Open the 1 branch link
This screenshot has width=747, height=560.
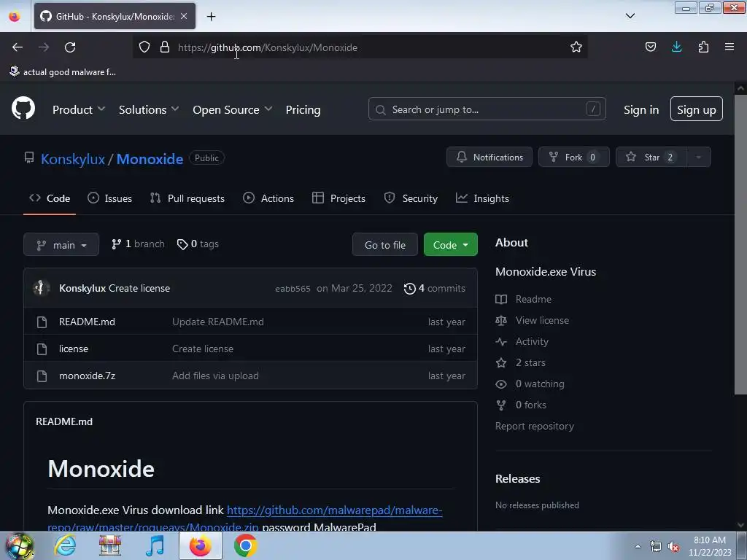pyautogui.click(x=138, y=244)
